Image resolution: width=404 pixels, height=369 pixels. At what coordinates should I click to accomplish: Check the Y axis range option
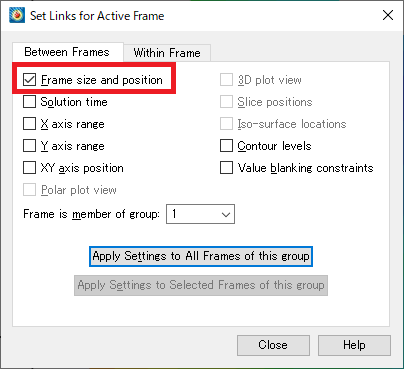coord(29,146)
